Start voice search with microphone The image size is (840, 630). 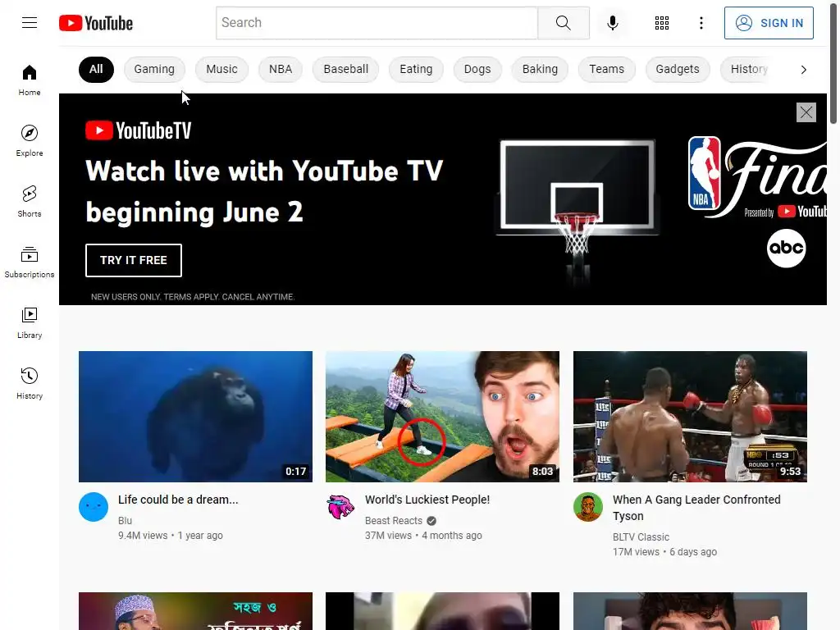[612, 22]
